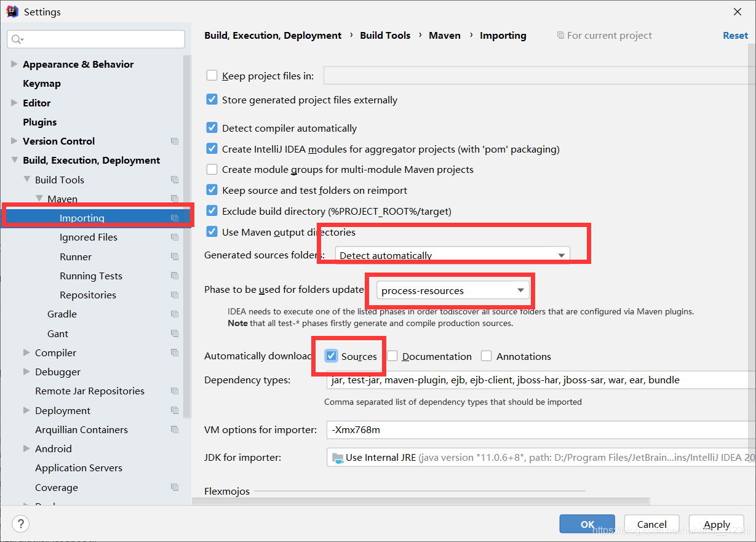
Task: Uncheck automatically download Sources
Action: pos(332,356)
